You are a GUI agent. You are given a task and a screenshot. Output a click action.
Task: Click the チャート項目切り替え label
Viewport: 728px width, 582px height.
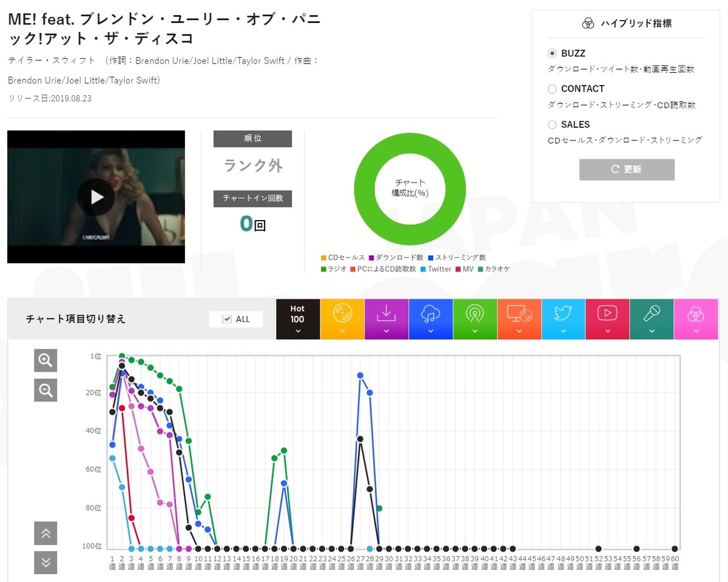76,319
